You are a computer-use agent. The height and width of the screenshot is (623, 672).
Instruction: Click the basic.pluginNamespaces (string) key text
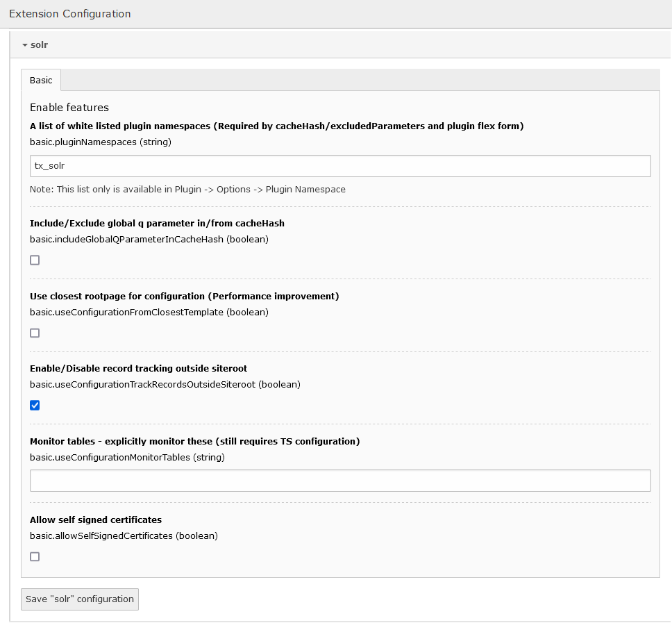click(x=100, y=142)
